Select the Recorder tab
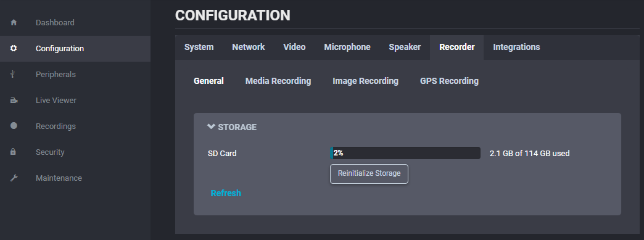 (456, 48)
